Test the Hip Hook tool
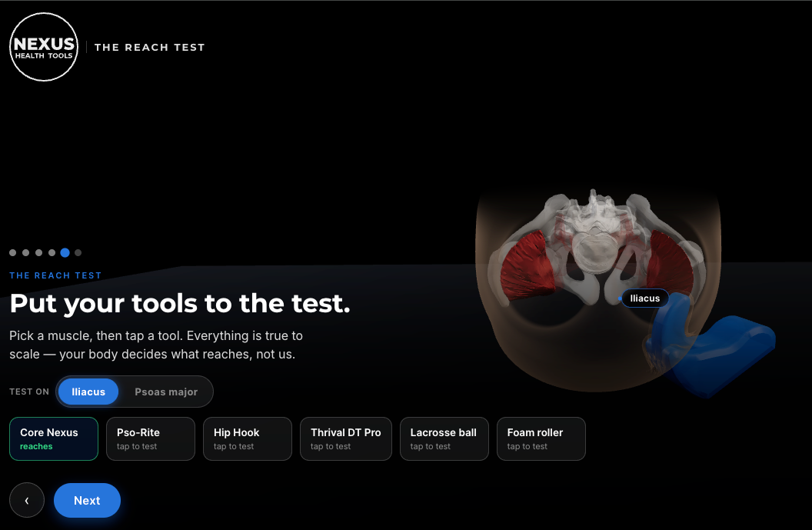The width and height of the screenshot is (812, 530). pos(248,438)
